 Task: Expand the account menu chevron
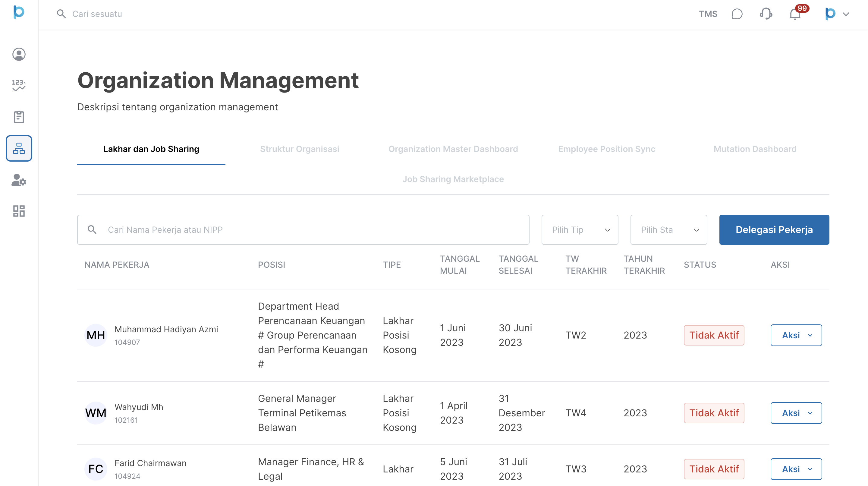(846, 14)
